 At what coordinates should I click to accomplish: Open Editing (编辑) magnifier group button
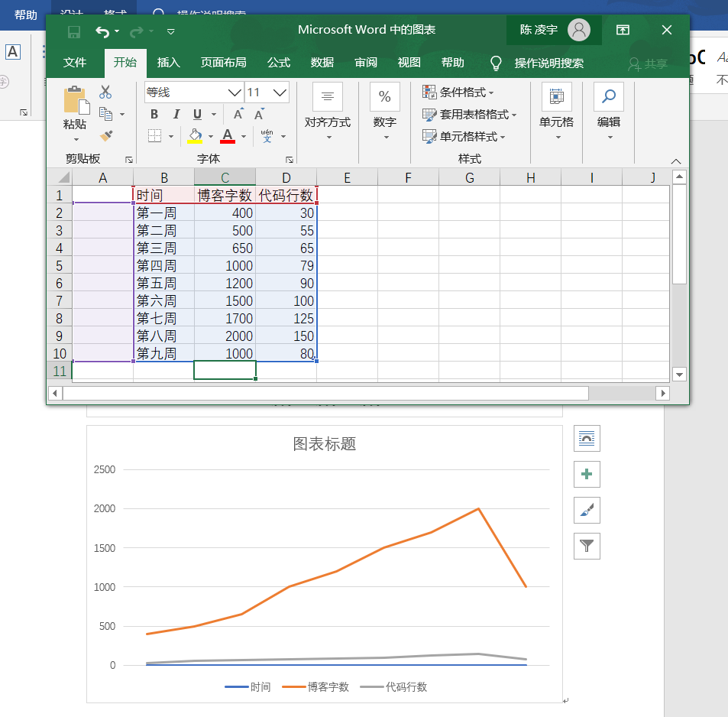click(x=609, y=112)
